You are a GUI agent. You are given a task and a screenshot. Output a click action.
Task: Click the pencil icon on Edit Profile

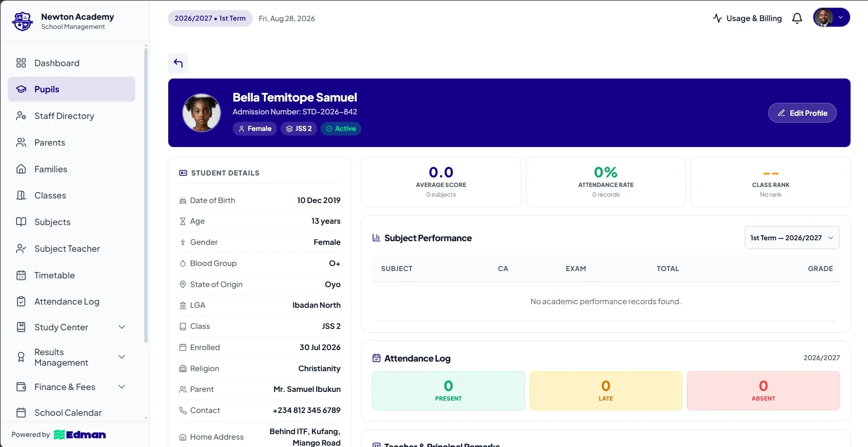[x=782, y=113]
